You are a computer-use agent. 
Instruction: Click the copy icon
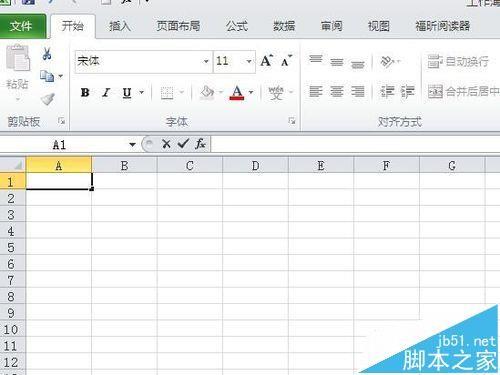(x=47, y=76)
